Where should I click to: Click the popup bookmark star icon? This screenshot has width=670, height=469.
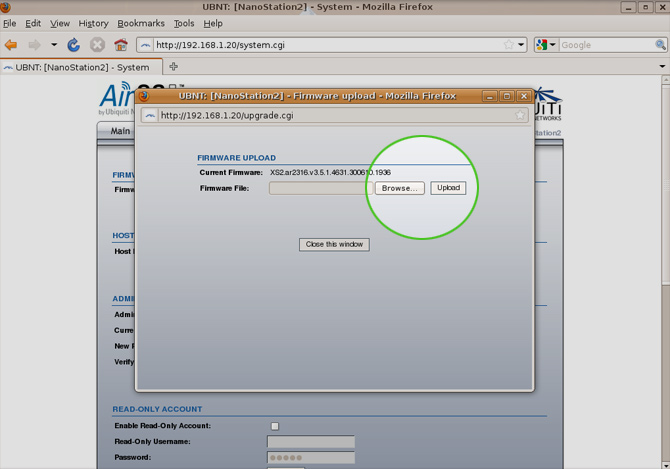point(520,115)
